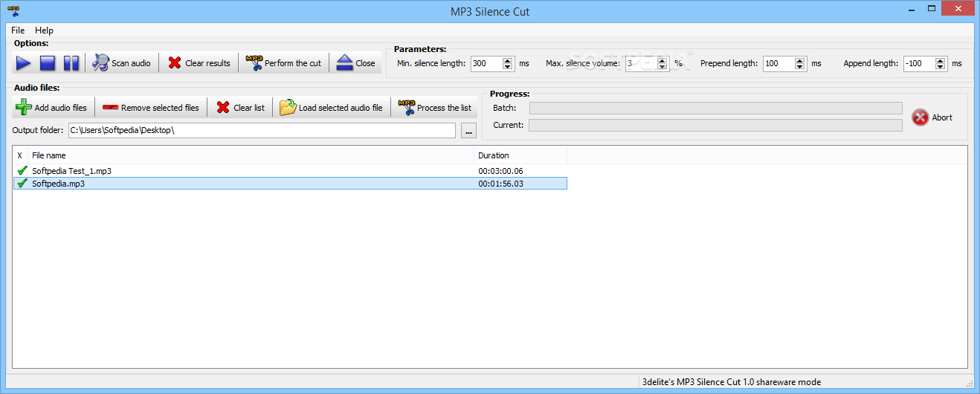Open the File menu
980x394 pixels.
click(18, 30)
